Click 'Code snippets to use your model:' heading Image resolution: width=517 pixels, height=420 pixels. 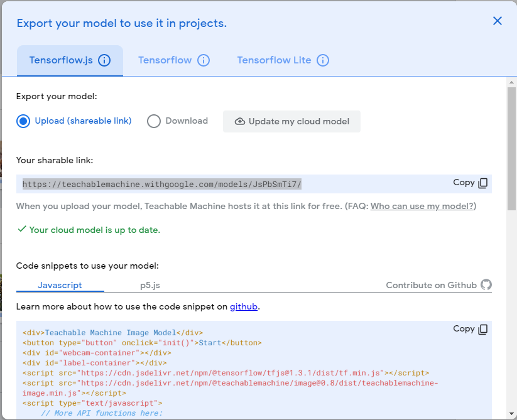click(x=87, y=266)
